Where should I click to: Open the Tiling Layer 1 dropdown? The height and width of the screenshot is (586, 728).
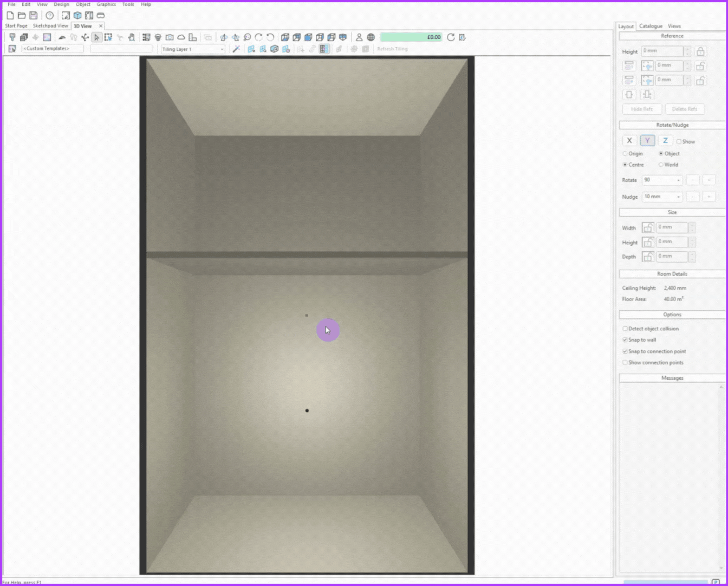click(193, 49)
